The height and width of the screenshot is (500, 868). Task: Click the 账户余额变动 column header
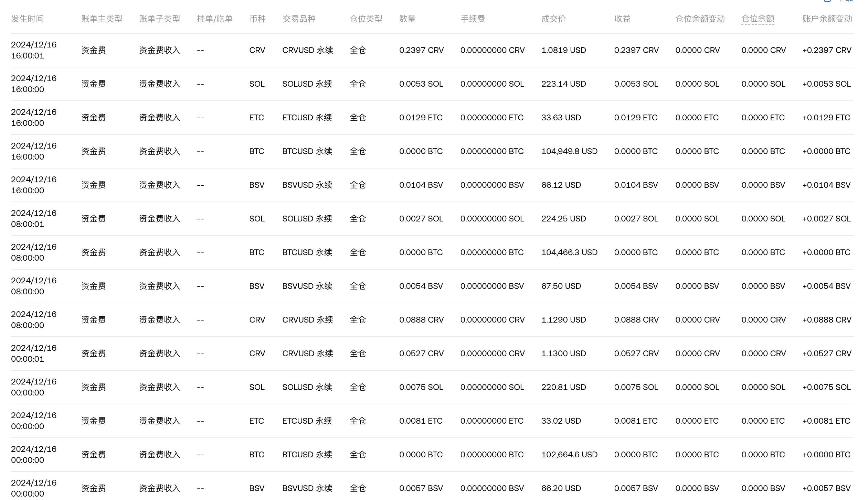827,19
